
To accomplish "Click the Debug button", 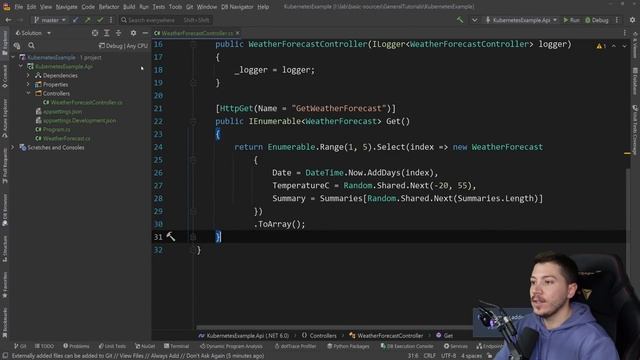I will coord(597,20).
